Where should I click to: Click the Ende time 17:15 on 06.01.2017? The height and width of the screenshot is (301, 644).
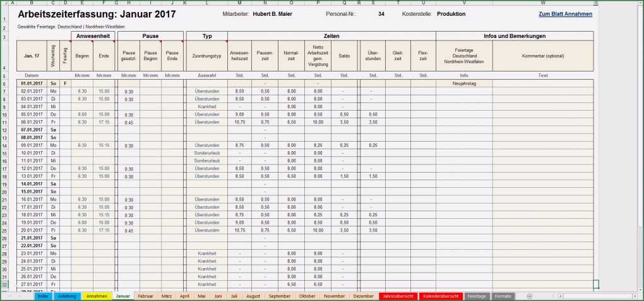pyautogui.click(x=104, y=122)
